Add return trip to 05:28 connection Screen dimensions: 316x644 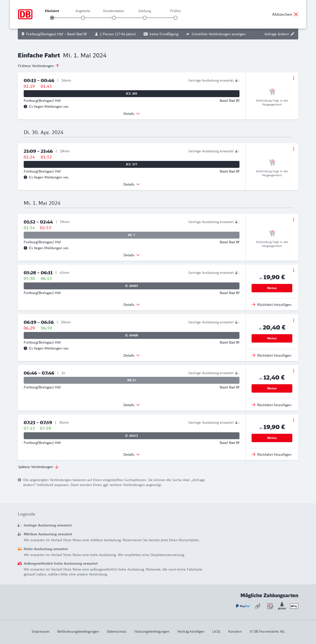(x=272, y=305)
